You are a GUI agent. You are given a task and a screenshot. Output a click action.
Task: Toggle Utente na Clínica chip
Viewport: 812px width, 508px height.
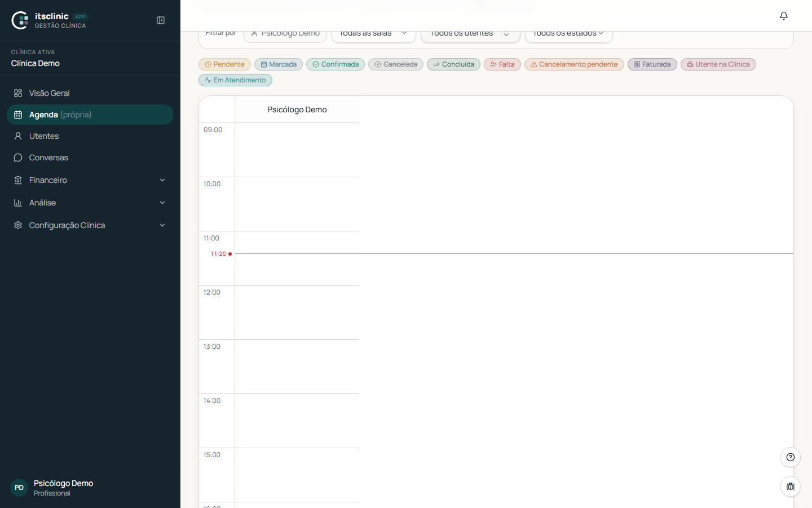718,64
